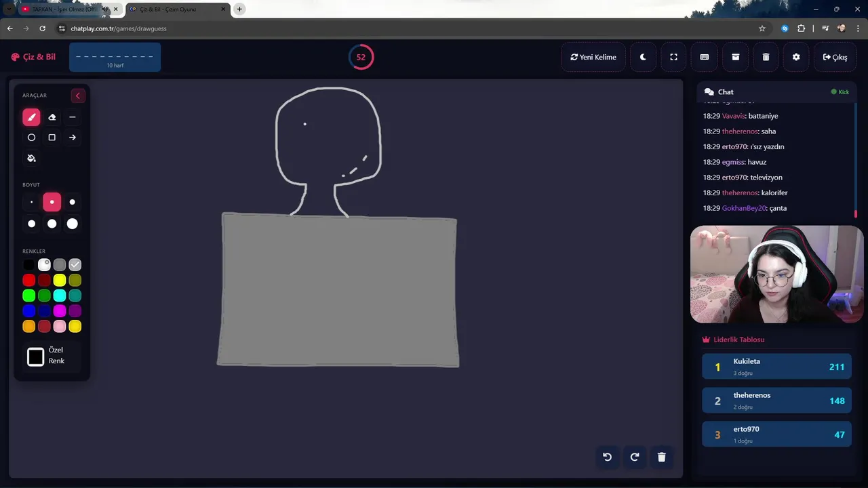Open a new browser tab
This screenshot has height=488, width=868.
point(239,9)
